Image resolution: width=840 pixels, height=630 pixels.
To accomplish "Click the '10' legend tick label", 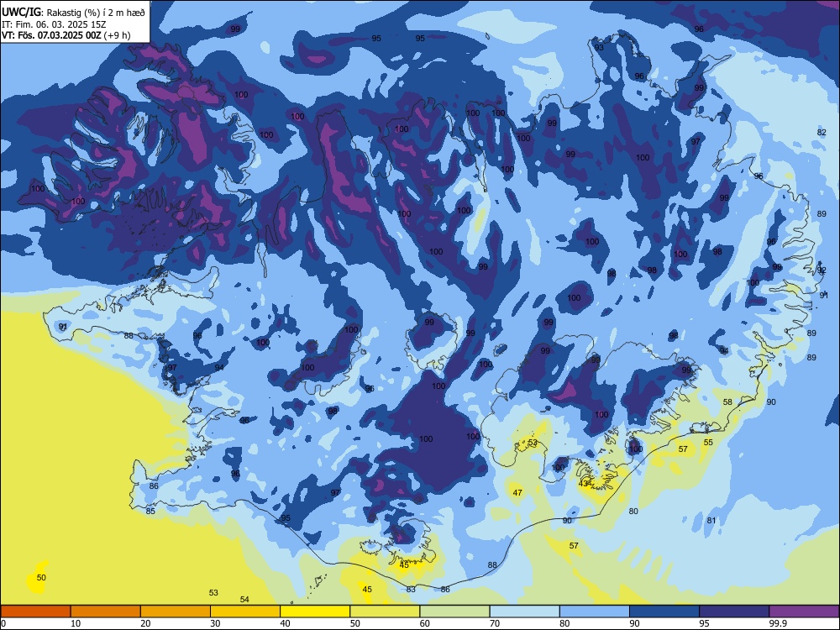I will coord(76,623).
